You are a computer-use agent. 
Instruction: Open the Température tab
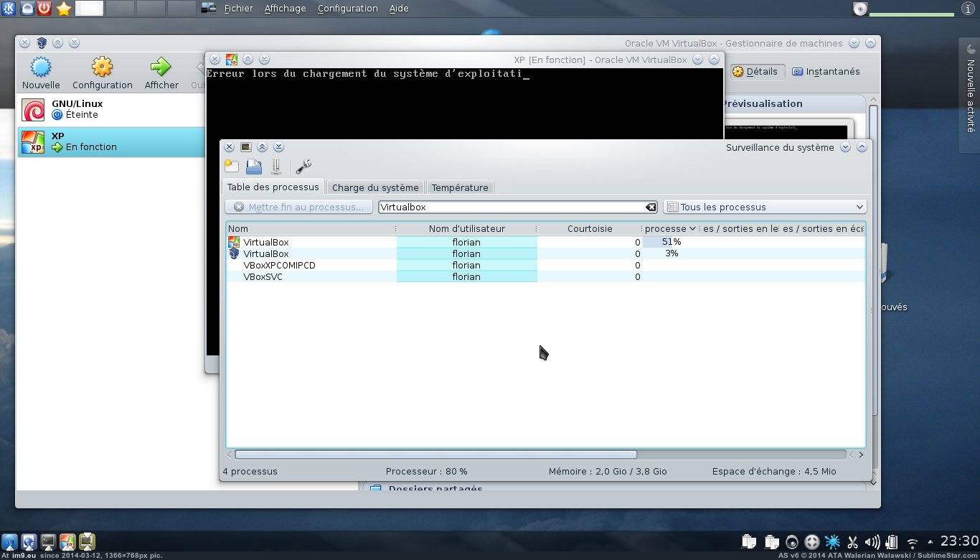[460, 187]
